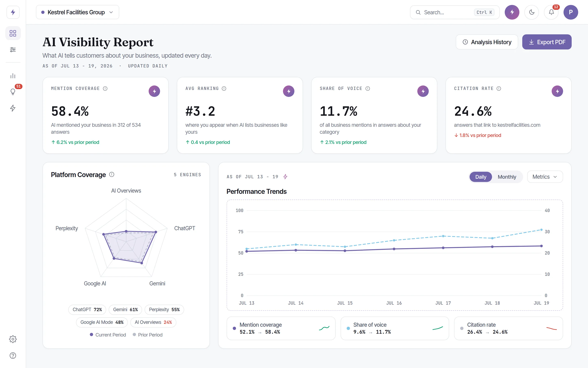Select the Google AI Mode 48% chip
The image size is (588, 368).
pyautogui.click(x=102, y=322)
